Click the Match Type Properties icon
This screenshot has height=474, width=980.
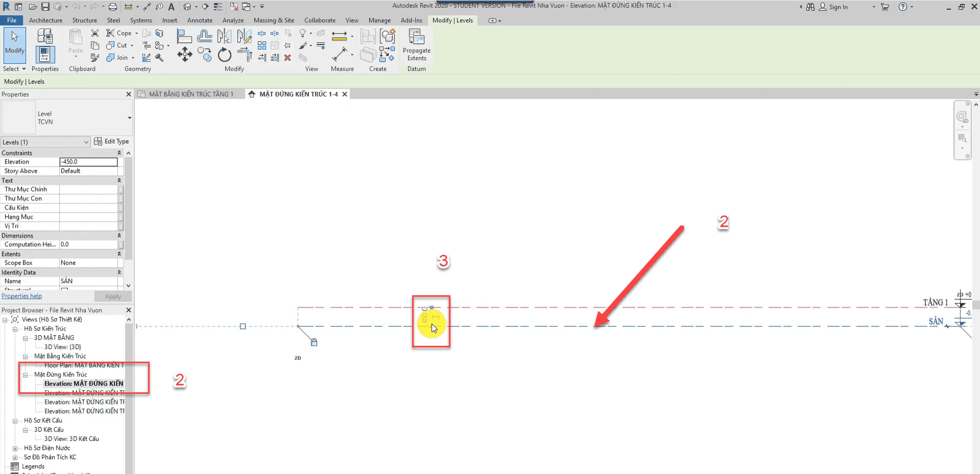(95, 58)
